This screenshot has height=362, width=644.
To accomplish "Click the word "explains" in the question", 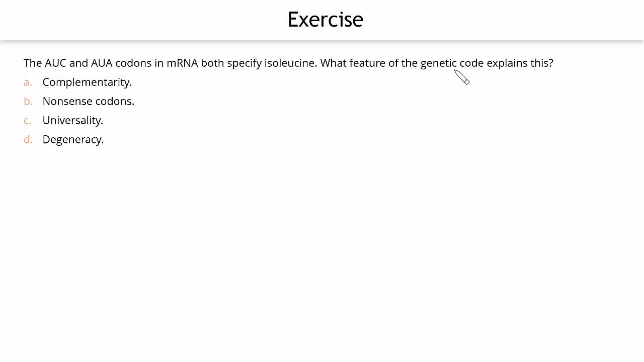I will coord(507,63).
